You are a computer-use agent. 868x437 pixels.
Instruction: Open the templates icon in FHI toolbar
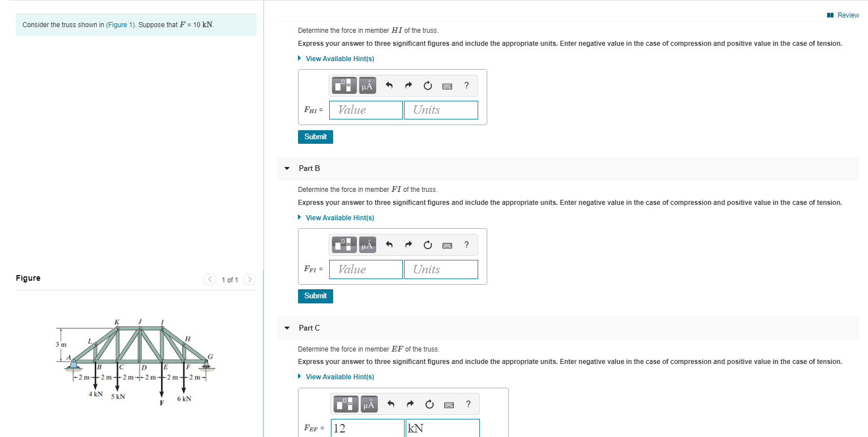tap(345, 86)
